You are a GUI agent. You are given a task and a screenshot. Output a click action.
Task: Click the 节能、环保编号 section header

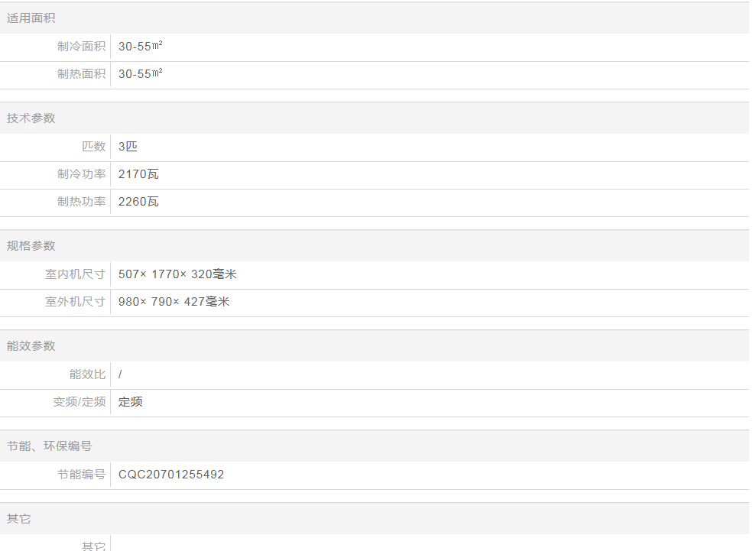point(49,446)
